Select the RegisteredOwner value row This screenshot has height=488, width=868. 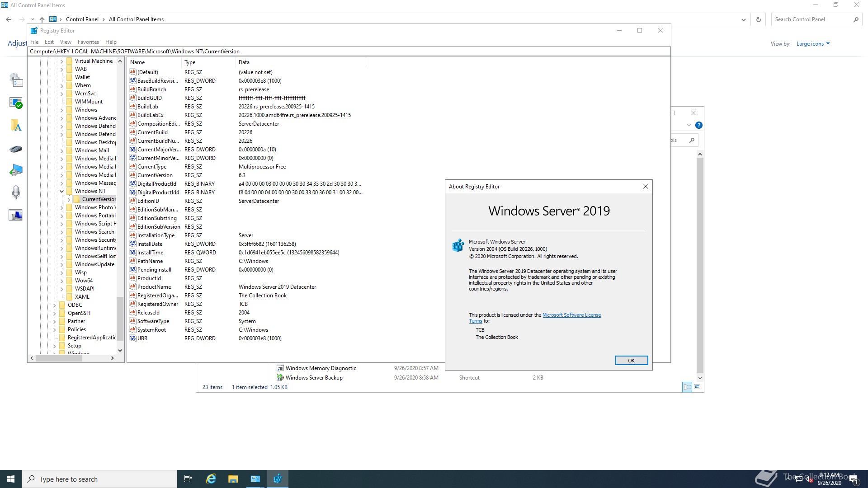pos(246,304)
